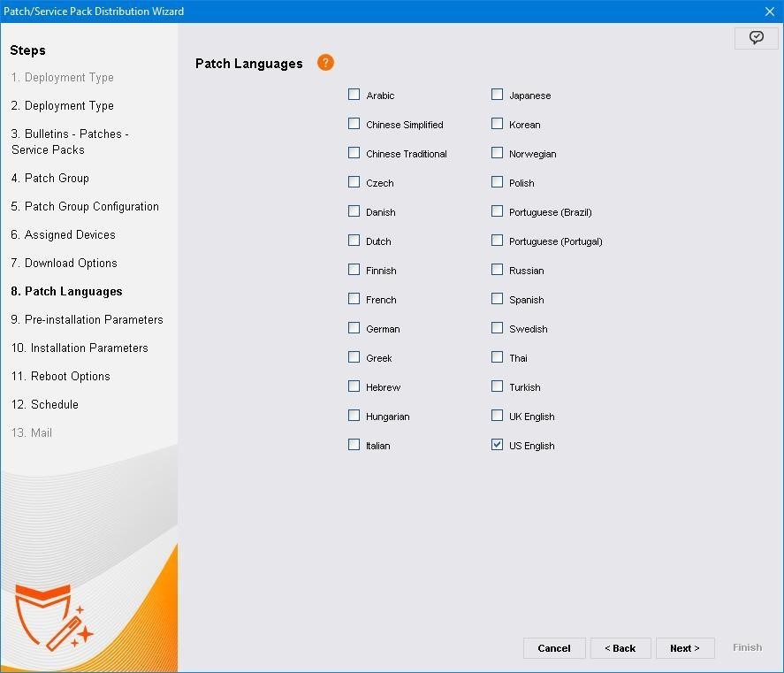Close the Distribution Wizard window
Screen dimensions: 784x673
(x=769, y=11)
